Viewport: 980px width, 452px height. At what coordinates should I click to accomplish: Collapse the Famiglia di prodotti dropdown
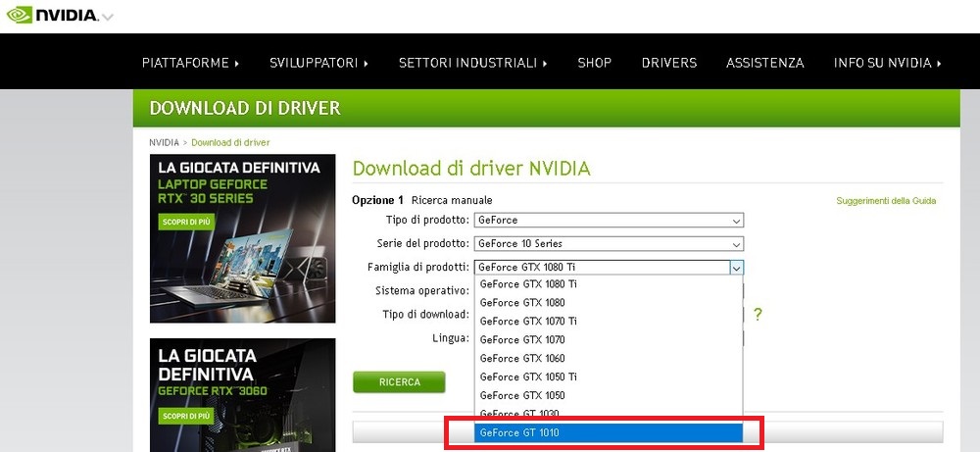(737, 268)
